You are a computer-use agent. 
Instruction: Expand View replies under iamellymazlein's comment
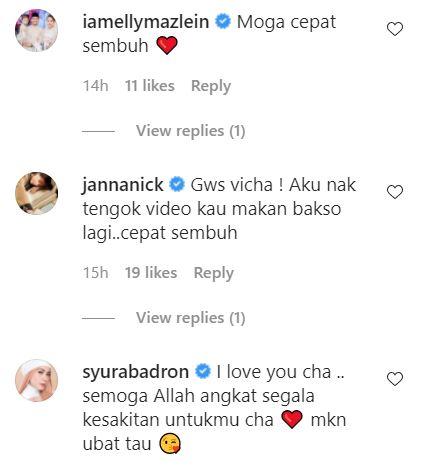[x=190, y=131]
